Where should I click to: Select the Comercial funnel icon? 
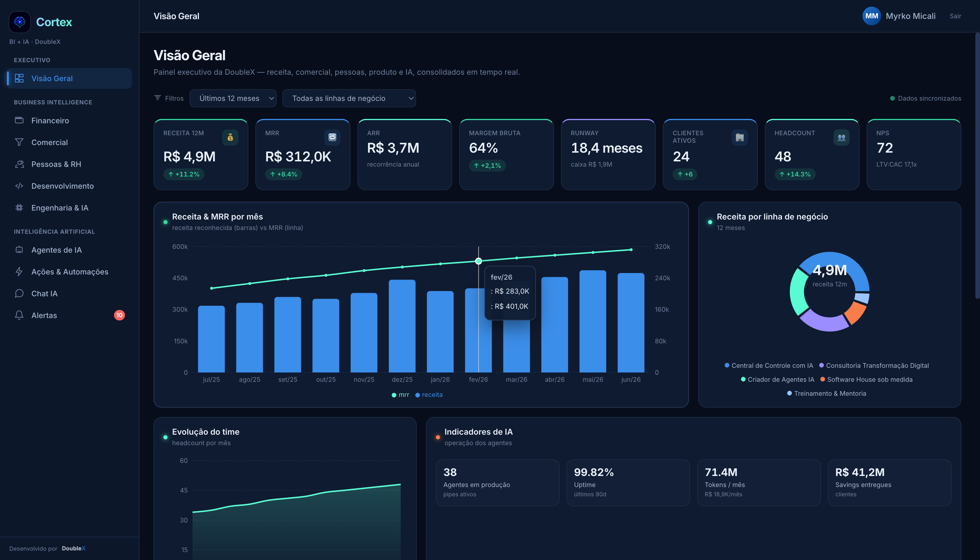pyautogui.click(x=19, y=142)
